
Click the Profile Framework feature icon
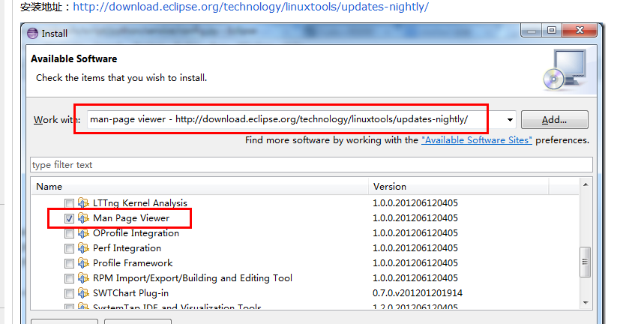[x=83, y=263]
